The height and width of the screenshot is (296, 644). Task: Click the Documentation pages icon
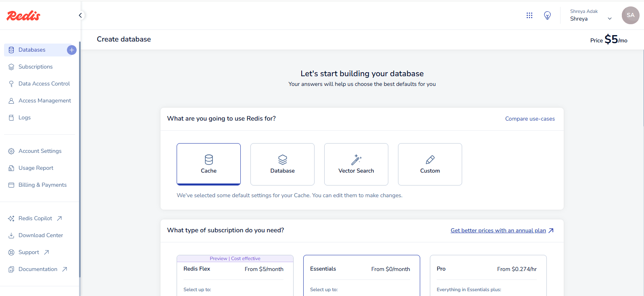(11, 269)
